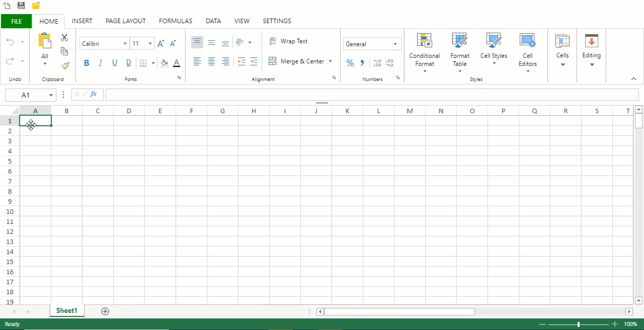644x330 pixels.
Task: Expand the General number format dropdown
Action: click(x=395, y=44)
